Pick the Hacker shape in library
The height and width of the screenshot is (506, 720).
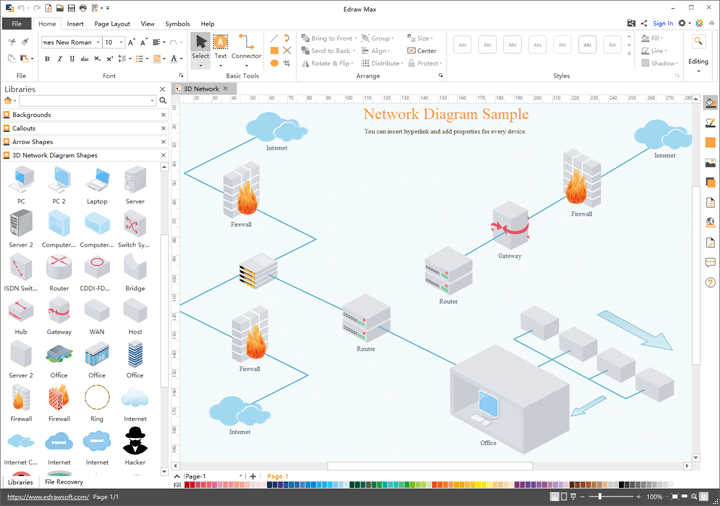[x=135, y=445]
